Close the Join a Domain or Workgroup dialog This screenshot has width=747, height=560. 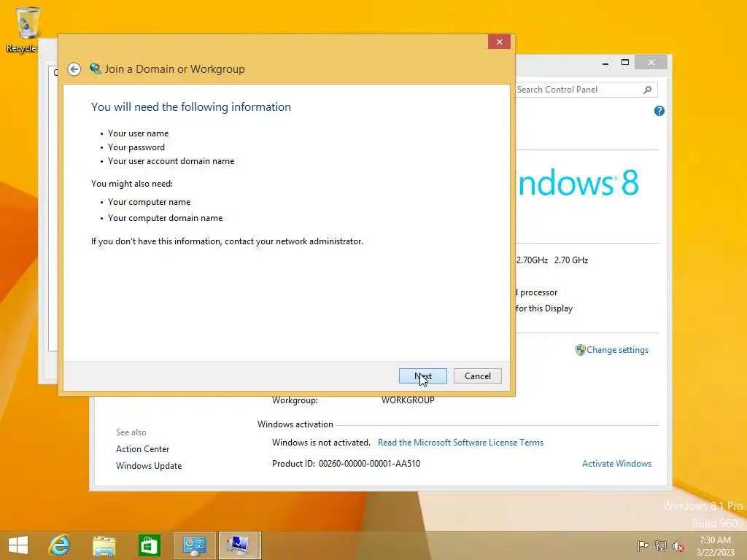499,42
